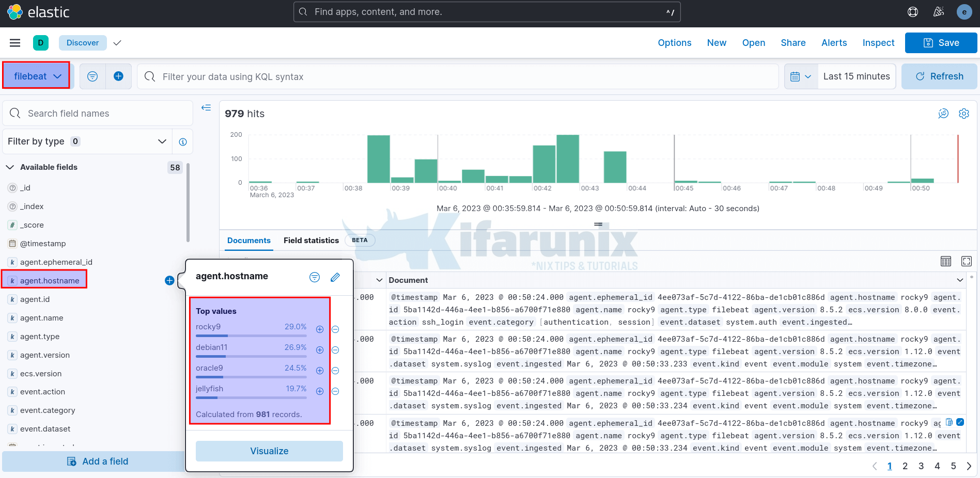Open the display options grid icon above documents
The height and width of the screenshot is (478, 980).
(x=946, y=261)
